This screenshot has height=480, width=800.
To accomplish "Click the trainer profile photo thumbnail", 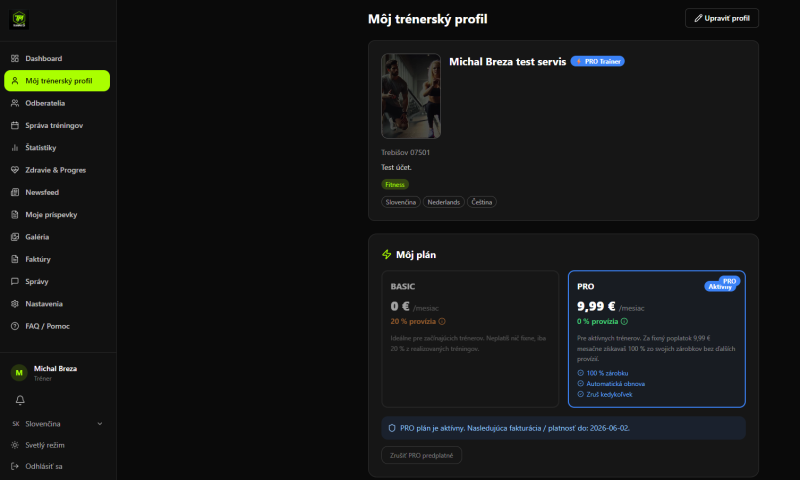I will 411,96.
